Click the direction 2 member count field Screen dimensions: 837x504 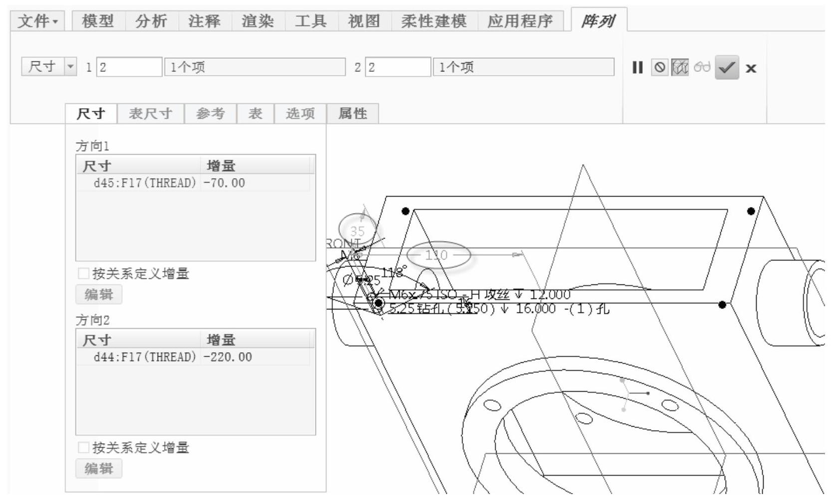[398, 67]
